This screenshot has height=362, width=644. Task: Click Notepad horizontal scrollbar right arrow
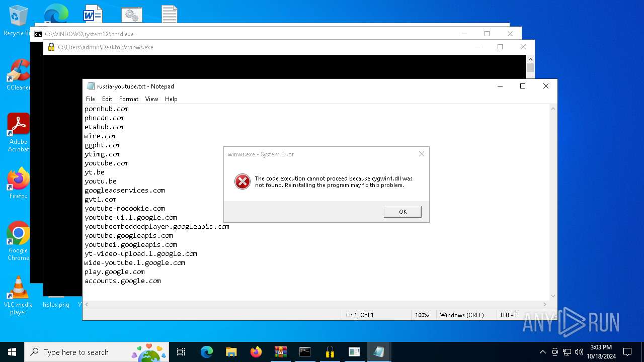545,304
